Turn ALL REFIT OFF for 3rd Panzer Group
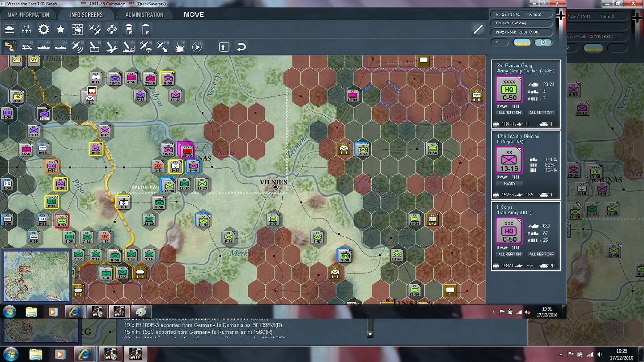 coord(541,113)
